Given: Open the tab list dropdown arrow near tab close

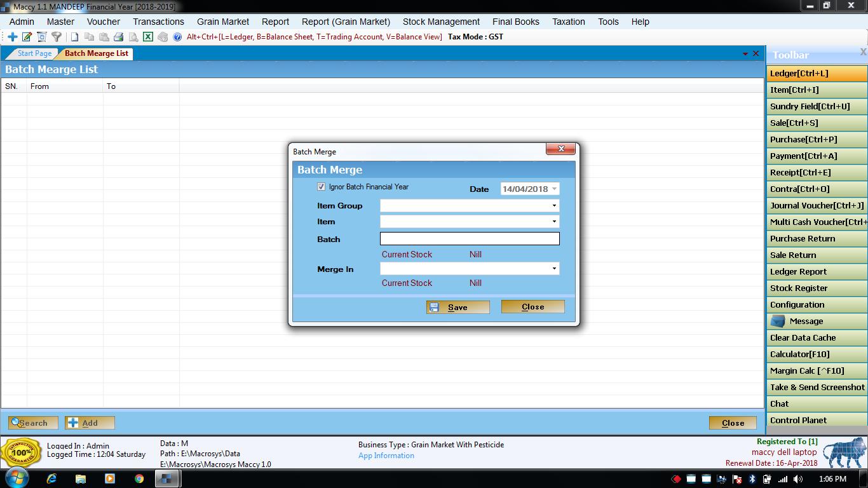Looking at the screenshot, I should [x=745, y=54].
